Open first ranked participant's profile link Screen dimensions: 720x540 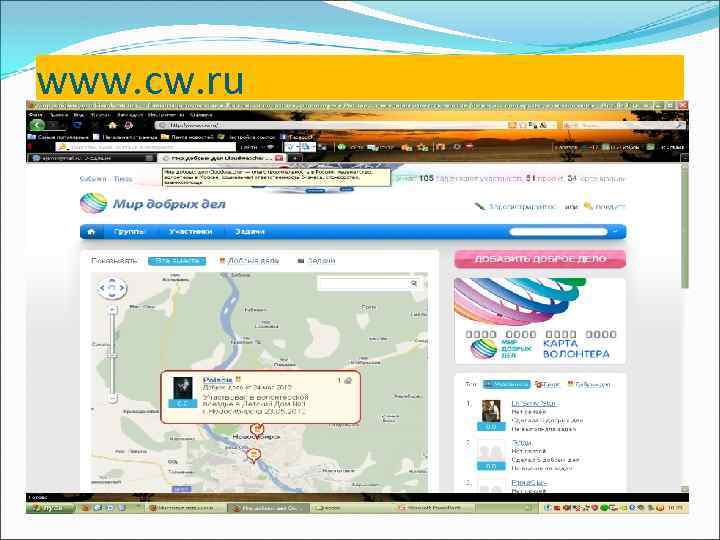point(534,403)
